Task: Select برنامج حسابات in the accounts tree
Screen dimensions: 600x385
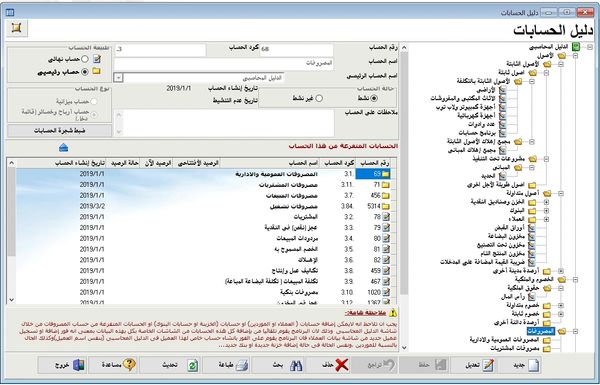Action: coord(476,133)
